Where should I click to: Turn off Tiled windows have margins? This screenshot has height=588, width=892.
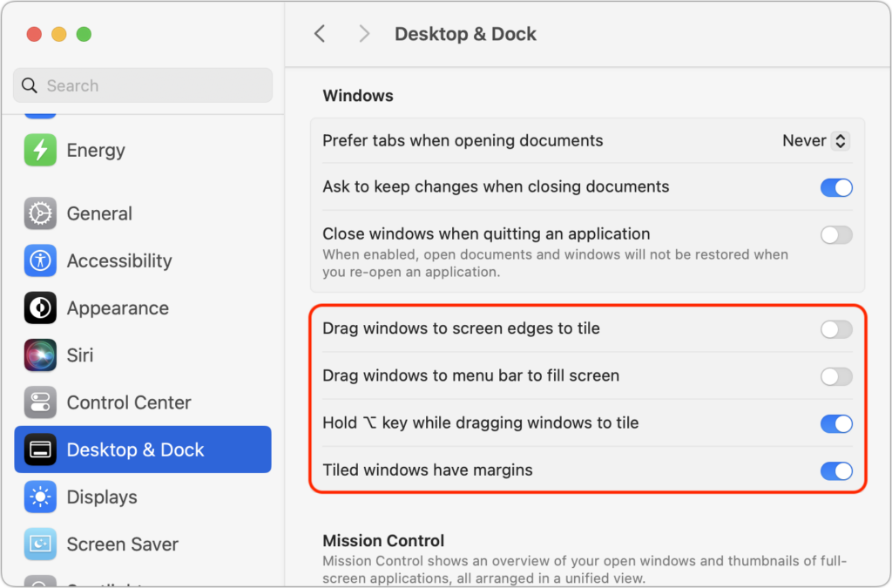click(x=836, y=470)
